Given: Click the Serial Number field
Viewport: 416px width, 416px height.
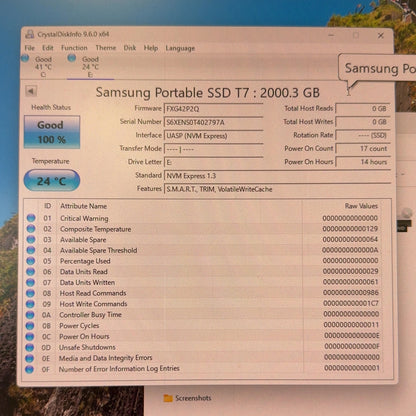Looking at the screenshot, I should tap(214, 122).
